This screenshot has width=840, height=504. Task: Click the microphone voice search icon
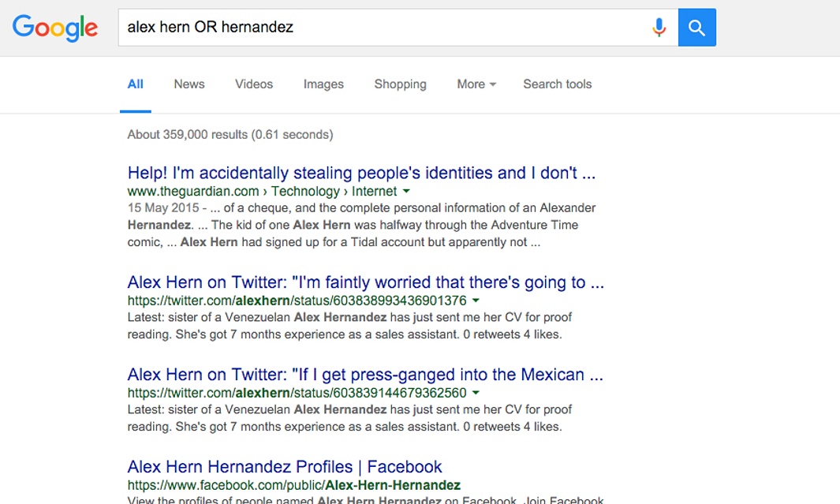coord(659,28)
